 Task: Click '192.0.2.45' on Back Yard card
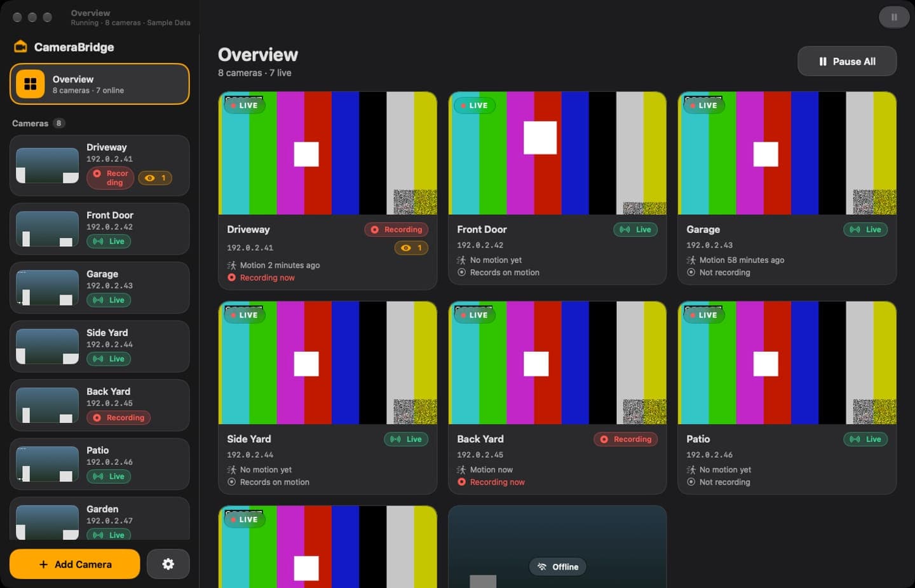coord(480,455)
